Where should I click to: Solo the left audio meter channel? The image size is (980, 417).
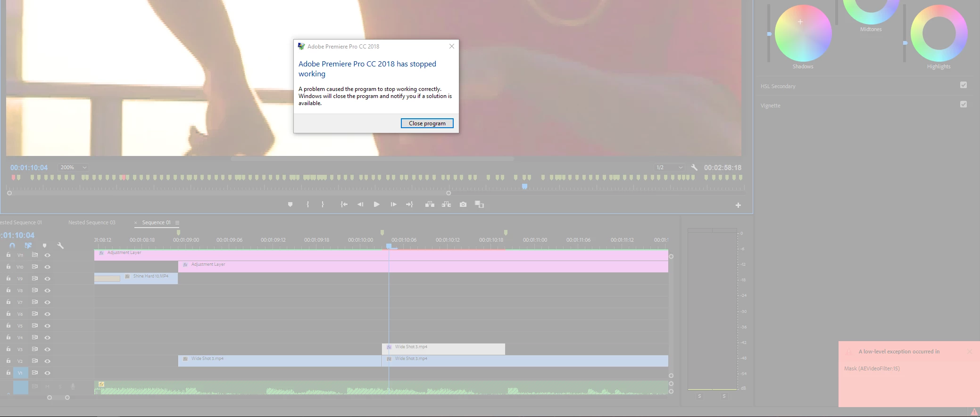pos(699,396)
